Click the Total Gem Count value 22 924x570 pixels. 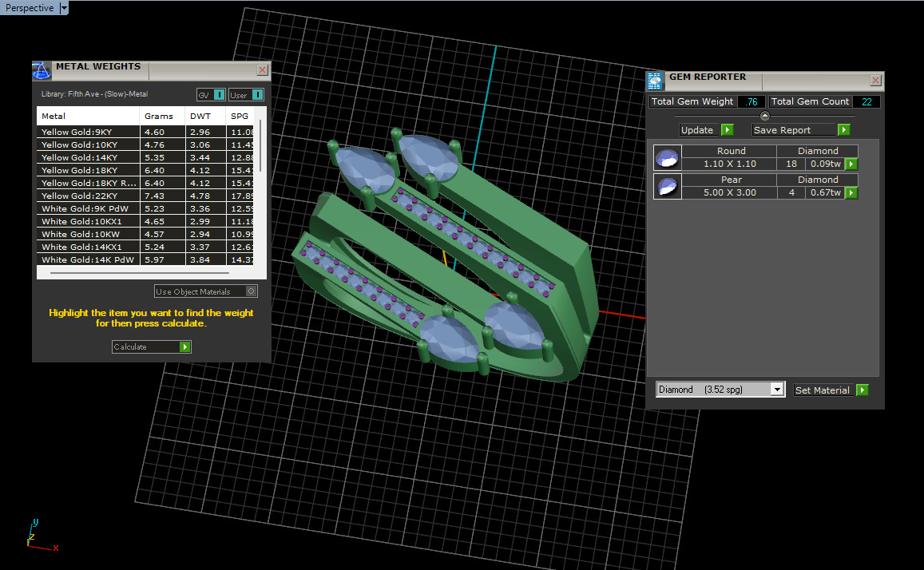pos(866,102)
